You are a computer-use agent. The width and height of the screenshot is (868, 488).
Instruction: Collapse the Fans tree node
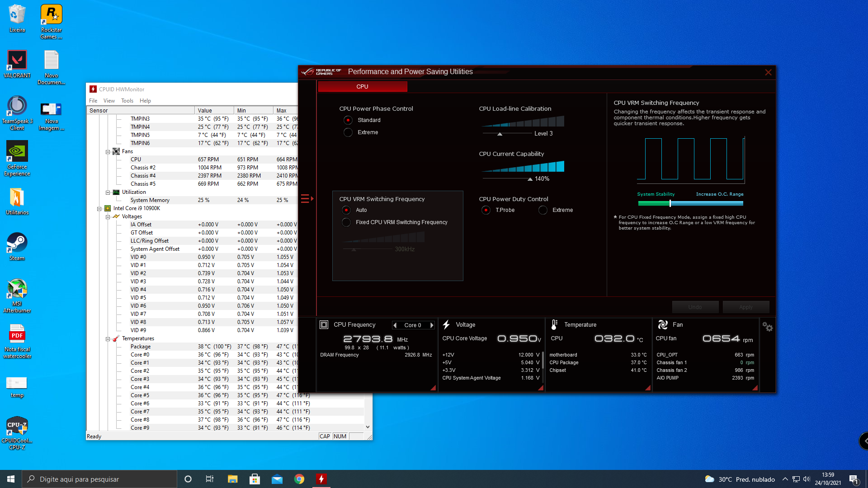108,152
